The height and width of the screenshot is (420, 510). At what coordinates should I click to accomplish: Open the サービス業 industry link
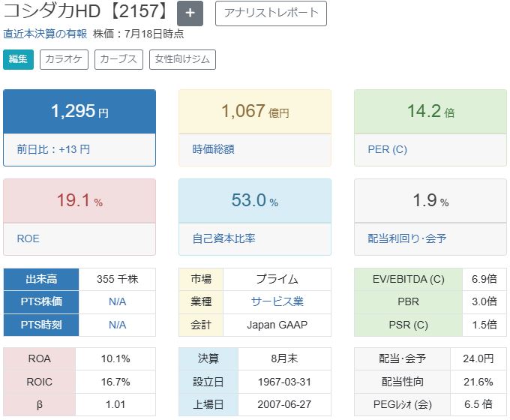point(277,302)
